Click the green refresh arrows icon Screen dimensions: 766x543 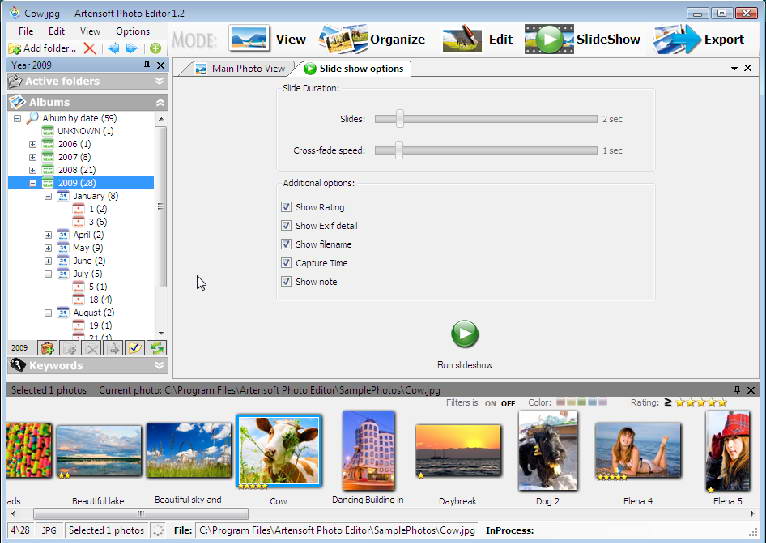tap(157, 348)
